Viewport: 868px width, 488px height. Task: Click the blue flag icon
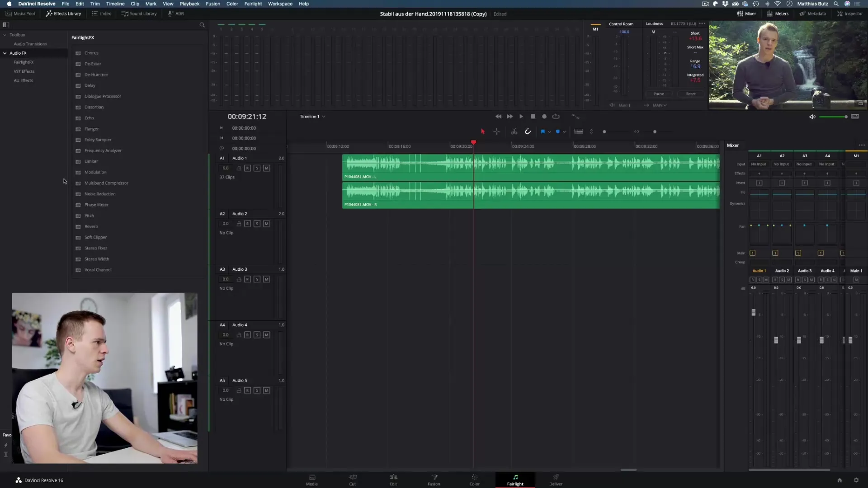tap(543, 131)
